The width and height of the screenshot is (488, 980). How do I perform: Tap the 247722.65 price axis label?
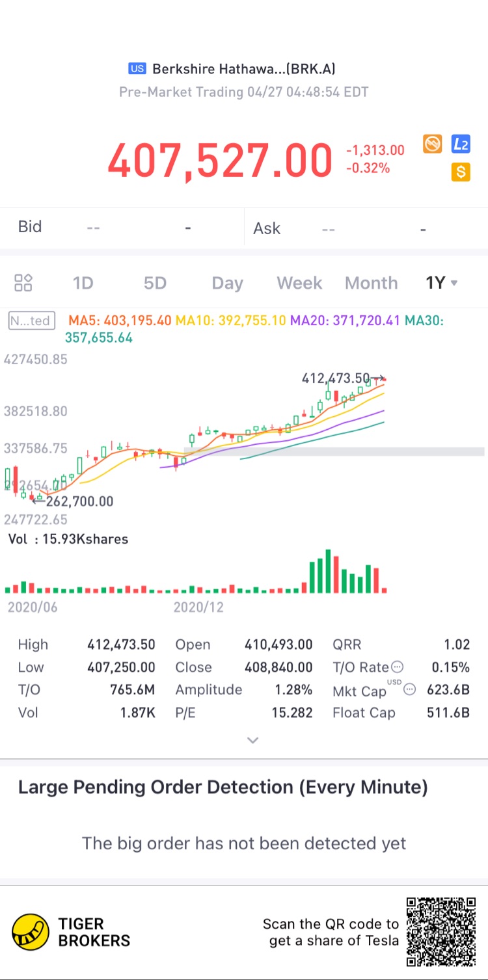tap(36, 520)
